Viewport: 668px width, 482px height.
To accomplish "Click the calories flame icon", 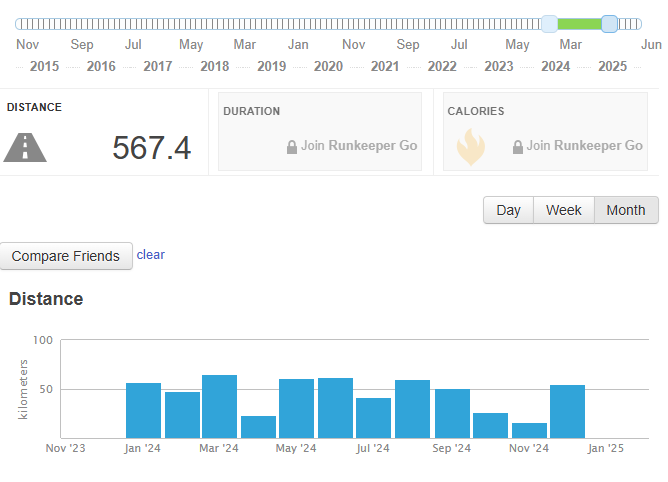I will click(x=471, y=147).
